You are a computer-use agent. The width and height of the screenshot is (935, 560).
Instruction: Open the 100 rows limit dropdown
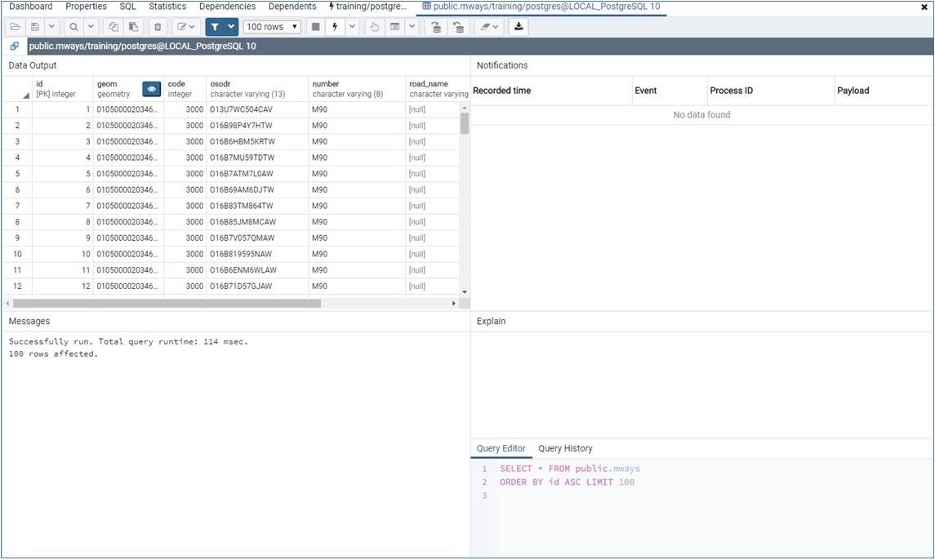(x=272, y=27)
